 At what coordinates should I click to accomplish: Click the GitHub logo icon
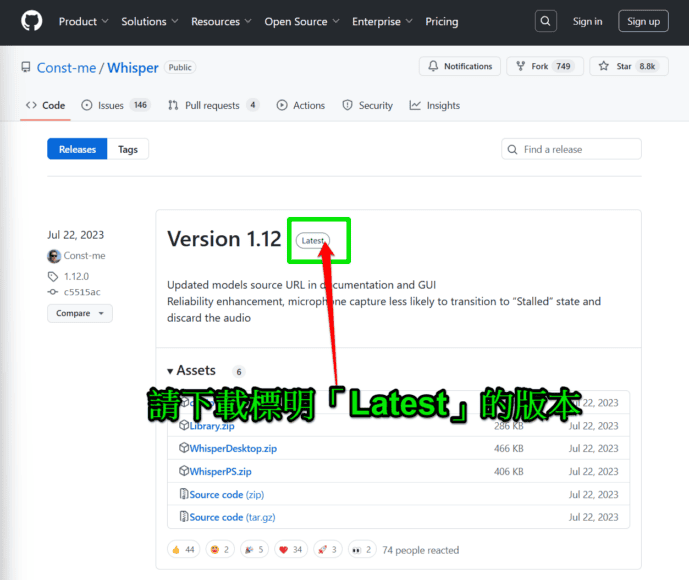click(31, 21)
